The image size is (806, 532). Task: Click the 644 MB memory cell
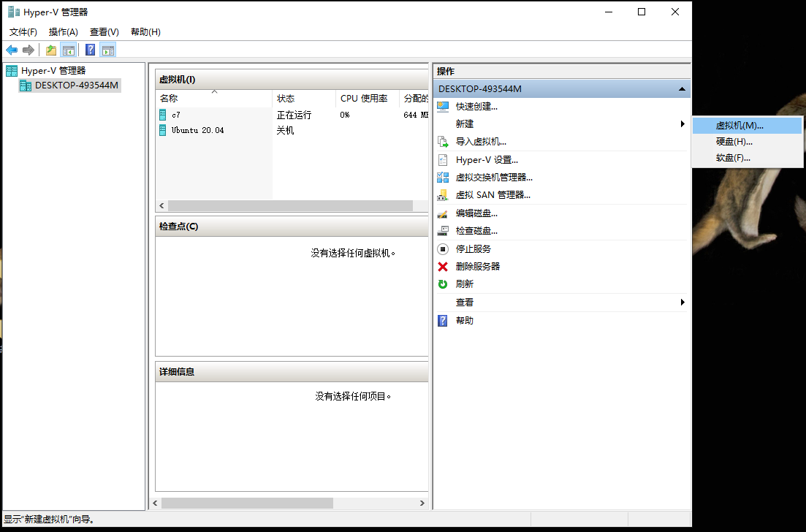[x=416, y=115]
